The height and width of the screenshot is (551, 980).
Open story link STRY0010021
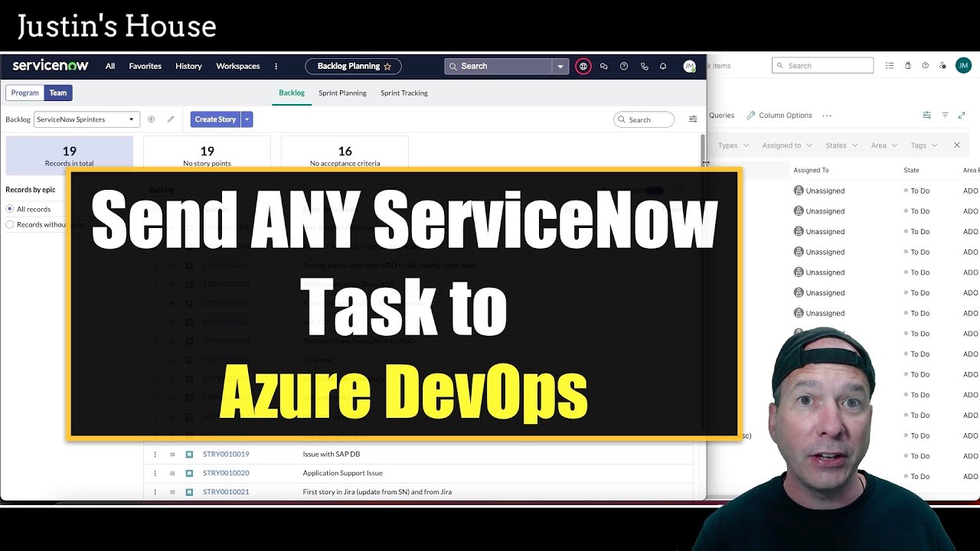(x=226, y=492)
